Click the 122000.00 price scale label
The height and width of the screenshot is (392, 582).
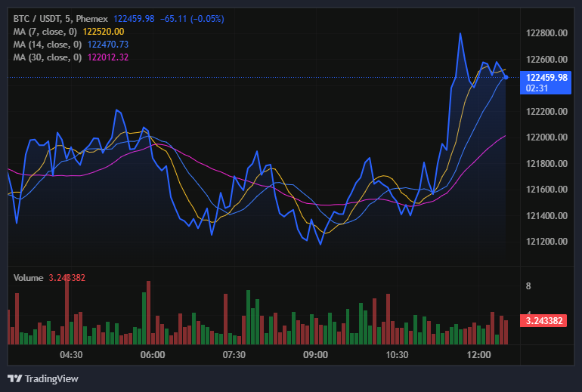[x=546, y=137]
